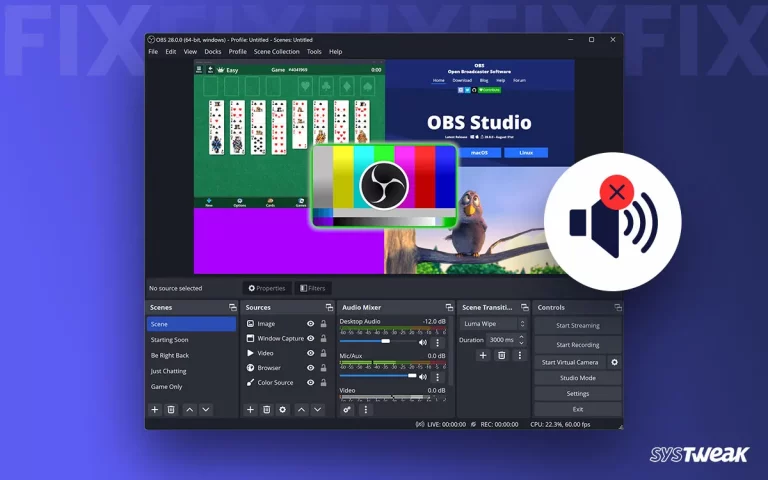
Task: Add a new scene with plus icon
Action: point(155,409)
